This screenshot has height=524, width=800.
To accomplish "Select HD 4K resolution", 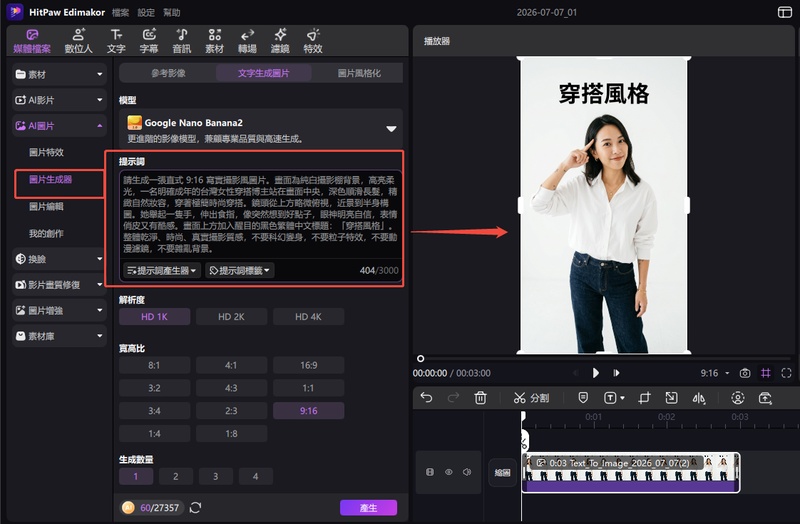I will point(308,317).
